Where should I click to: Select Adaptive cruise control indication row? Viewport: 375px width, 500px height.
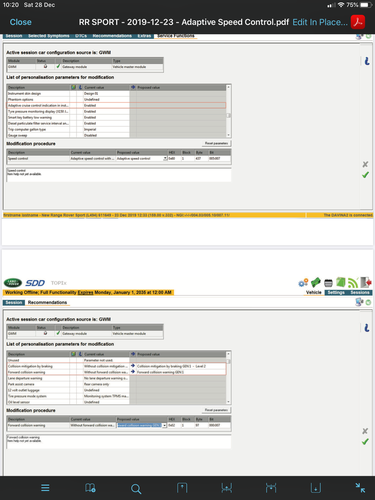click(x=117, y=105)
